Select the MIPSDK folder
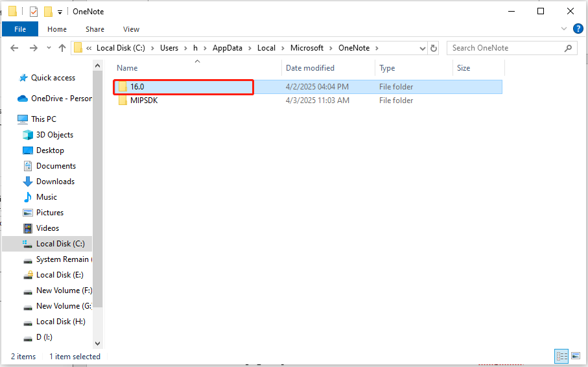Image resolution: width=588 pixels, height=367 pixels. coord(307,101)
